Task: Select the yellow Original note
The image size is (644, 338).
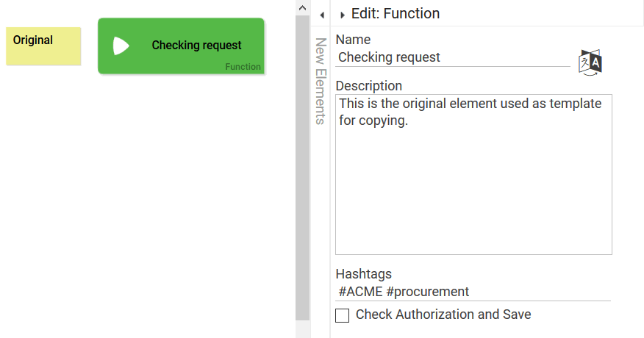Action: pyautogui.click(x=43, y=46)
